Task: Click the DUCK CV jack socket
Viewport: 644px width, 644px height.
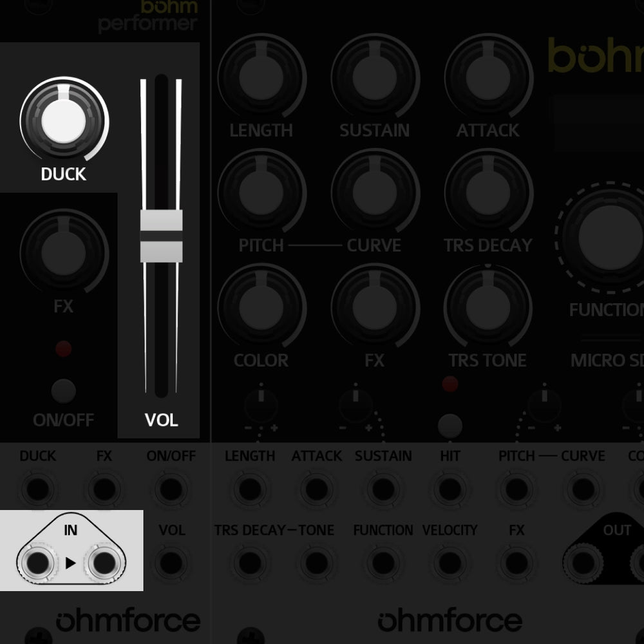Action: pyautogui.click(x=37, y=489)
